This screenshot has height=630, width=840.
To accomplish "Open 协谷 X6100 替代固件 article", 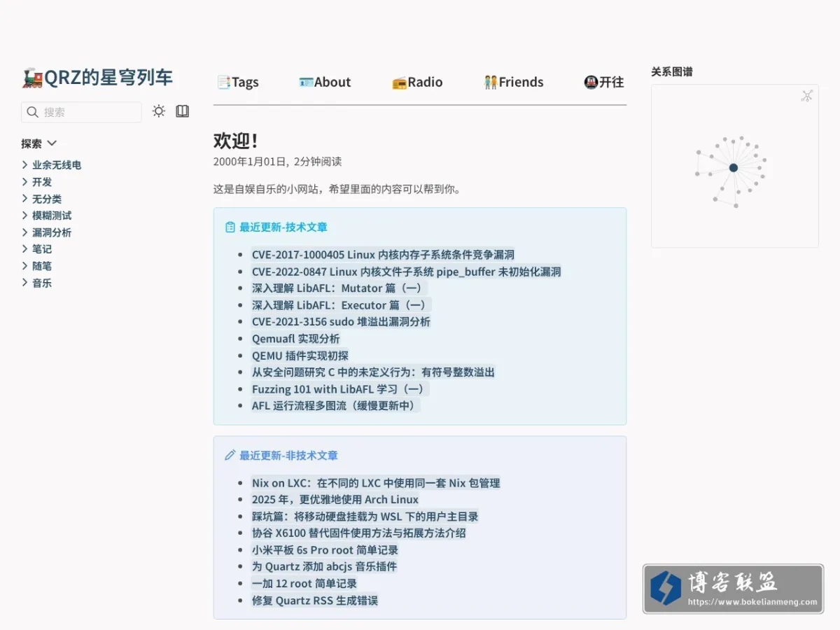I will point(358,533).
